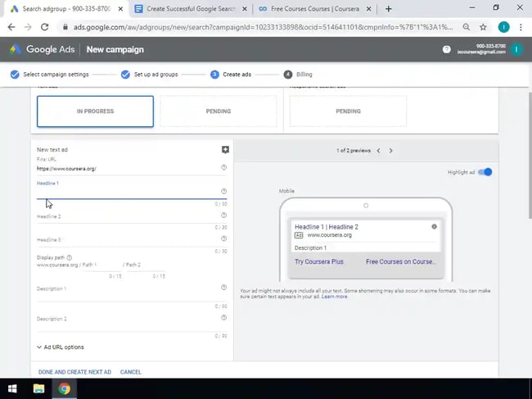532x399 pixels.
Task: Open help icon for Headline 3
Action: coord(224,238)
